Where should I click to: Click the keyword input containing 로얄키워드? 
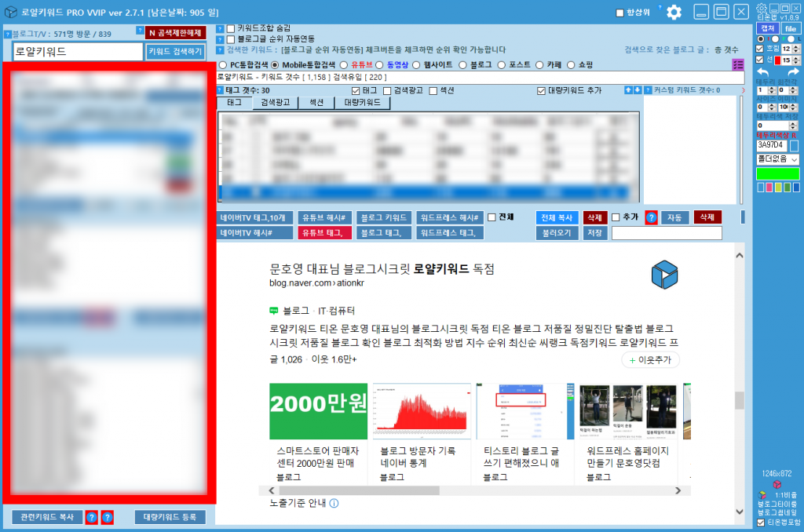tap(78, 52)
